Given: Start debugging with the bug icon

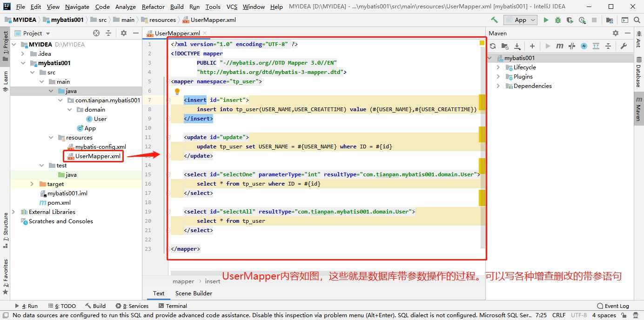Looking at the screenshot, I should coord(557,20).
